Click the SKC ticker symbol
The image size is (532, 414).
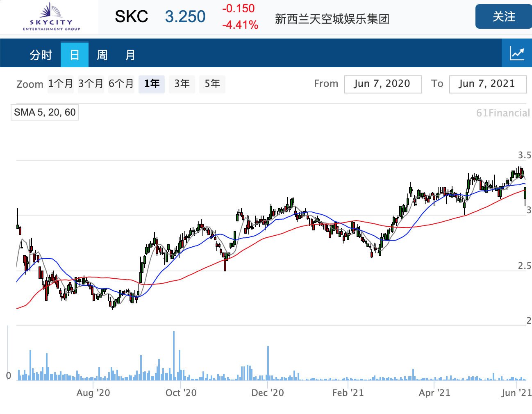[132, 17]
